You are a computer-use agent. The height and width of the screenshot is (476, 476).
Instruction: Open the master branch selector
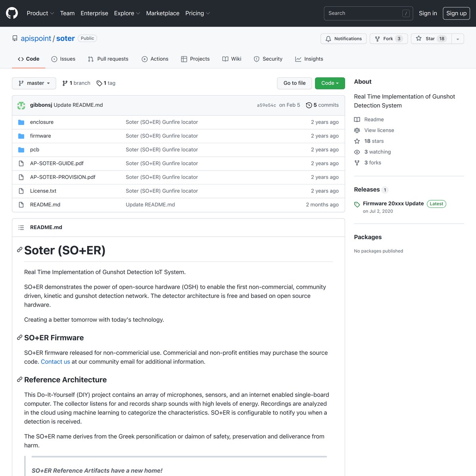(x=34, y=83)
